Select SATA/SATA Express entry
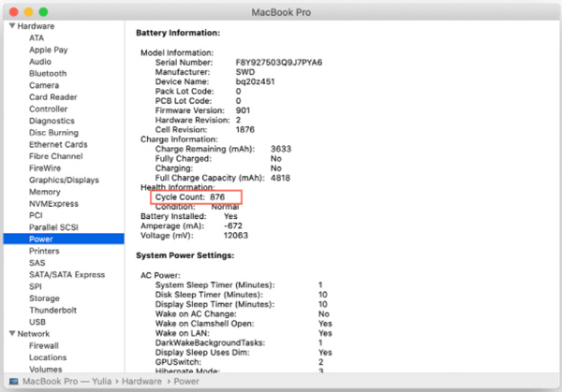The image size is (562, 392). tap(67, 274)
